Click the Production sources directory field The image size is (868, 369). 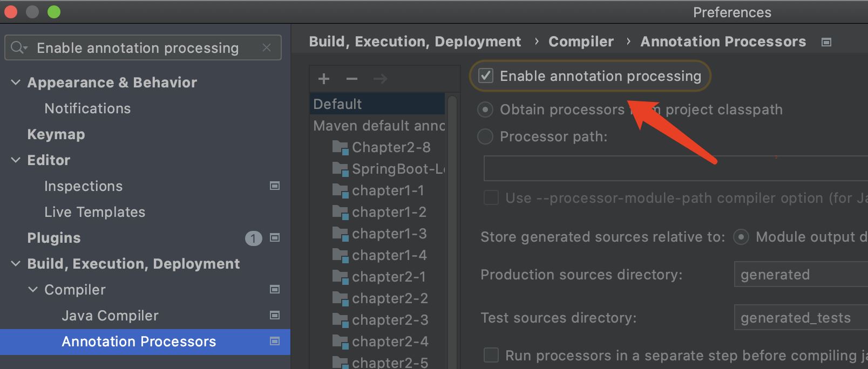[801, 275]
